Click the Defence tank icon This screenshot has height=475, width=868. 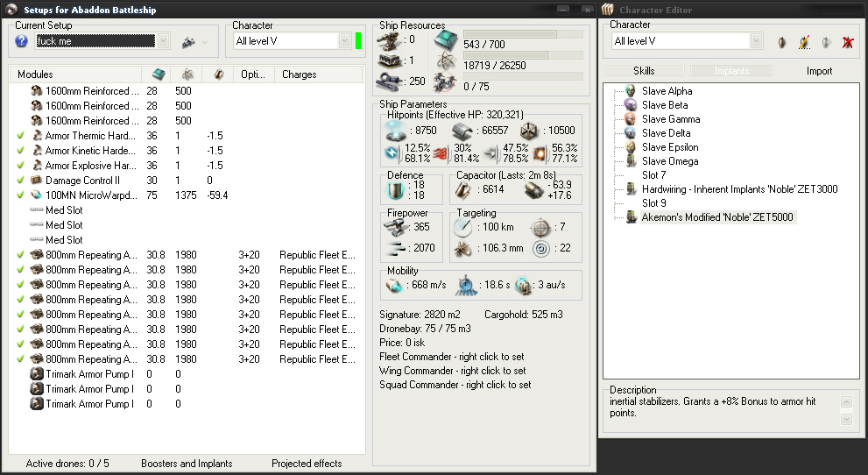(396, 190)
